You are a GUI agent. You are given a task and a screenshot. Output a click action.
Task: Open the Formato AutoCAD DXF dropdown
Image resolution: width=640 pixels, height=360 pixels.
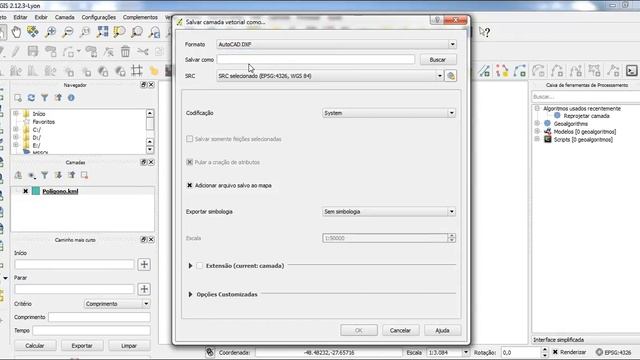tap(336, 44)
